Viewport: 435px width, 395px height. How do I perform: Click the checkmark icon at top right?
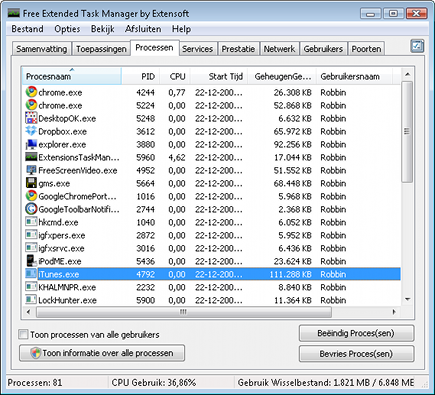pos(417,46)
